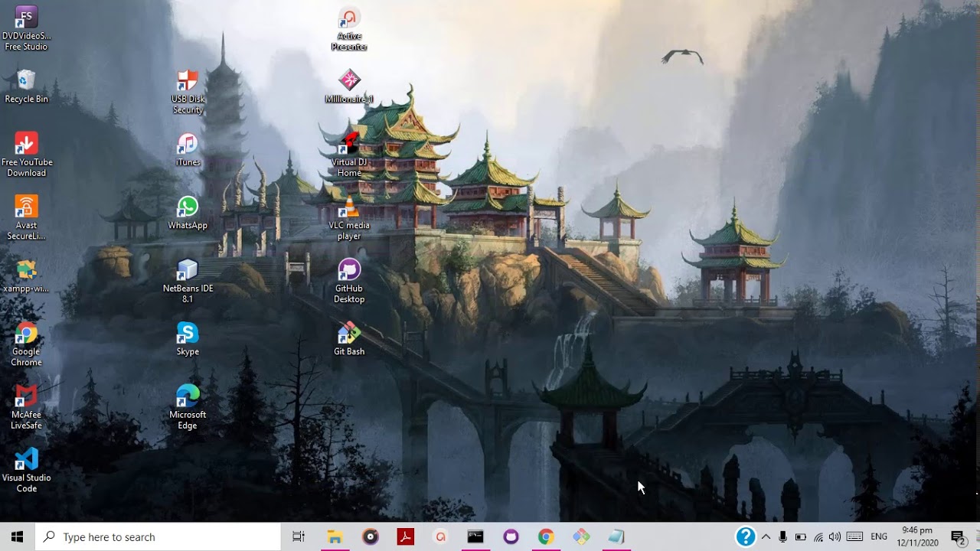Switch to Google Chrome on the taskbar
Screen dimensions: 980x551
pyautogui.click(x=546, y=536)
